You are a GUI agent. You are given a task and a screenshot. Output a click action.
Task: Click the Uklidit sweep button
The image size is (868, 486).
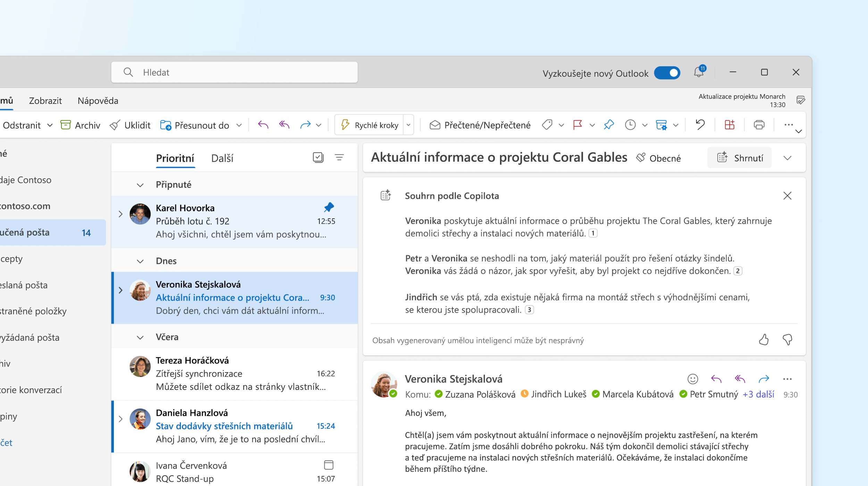130,125
